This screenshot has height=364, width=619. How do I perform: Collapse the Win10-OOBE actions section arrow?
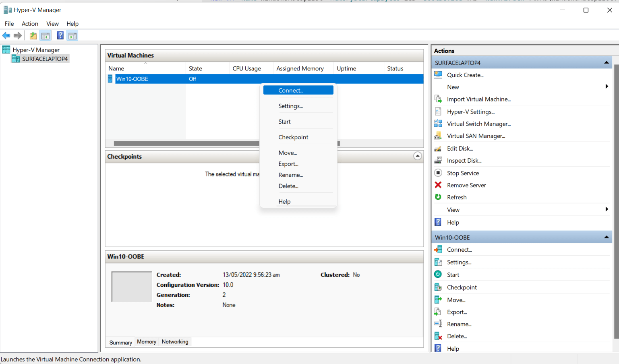(x=606, y=237)
